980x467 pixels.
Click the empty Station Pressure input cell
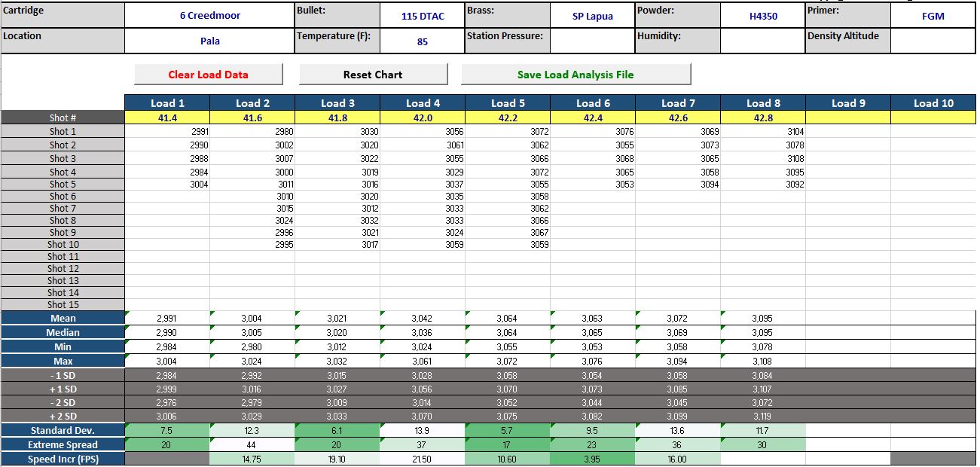[x=592, y=41]
